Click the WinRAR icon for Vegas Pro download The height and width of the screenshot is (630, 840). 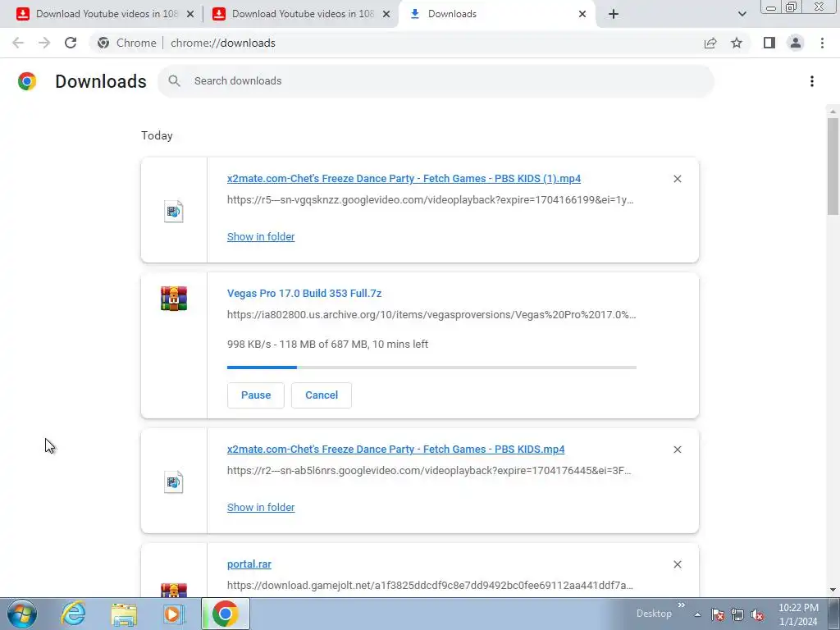coord(174,299)
